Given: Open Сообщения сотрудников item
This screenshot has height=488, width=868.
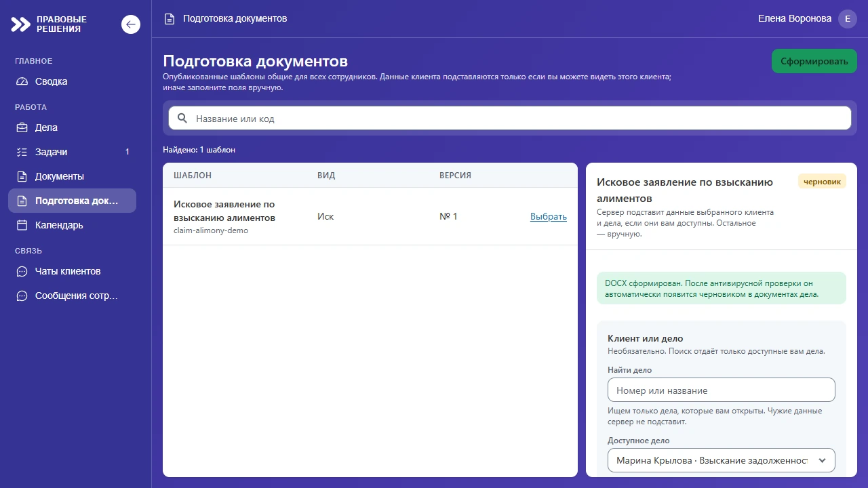Looking at the screenshot, I should (72, 296).
